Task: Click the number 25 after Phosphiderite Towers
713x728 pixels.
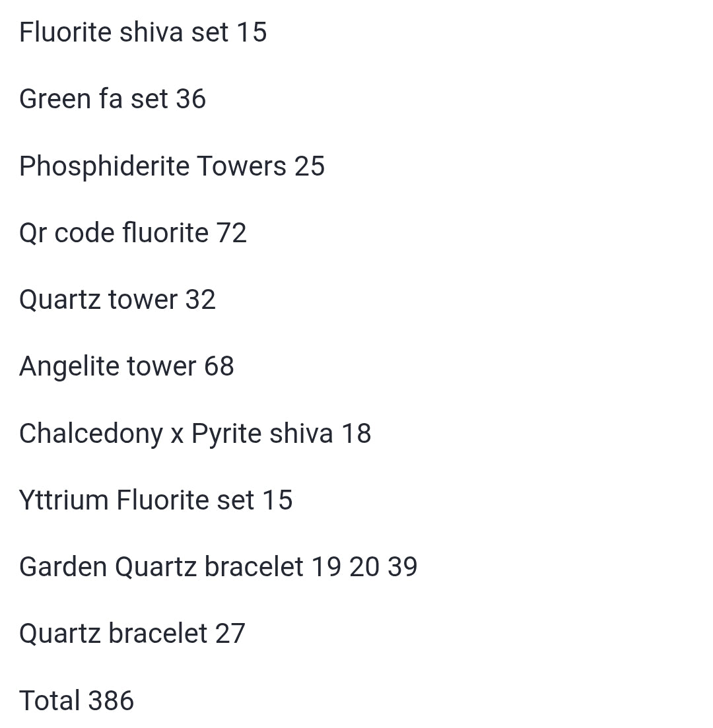Action: pos(310,166)
